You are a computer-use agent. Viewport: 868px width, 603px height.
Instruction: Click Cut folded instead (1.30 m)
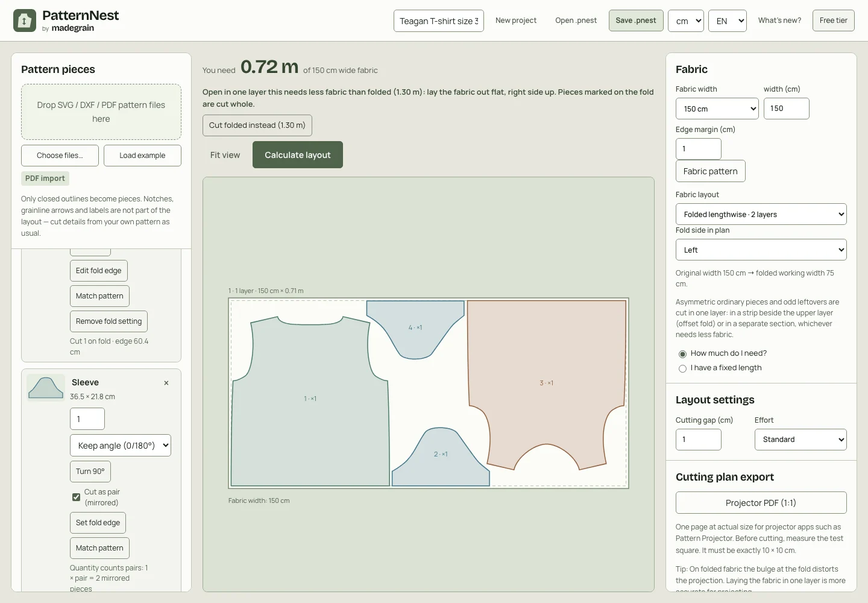point(257,125)
